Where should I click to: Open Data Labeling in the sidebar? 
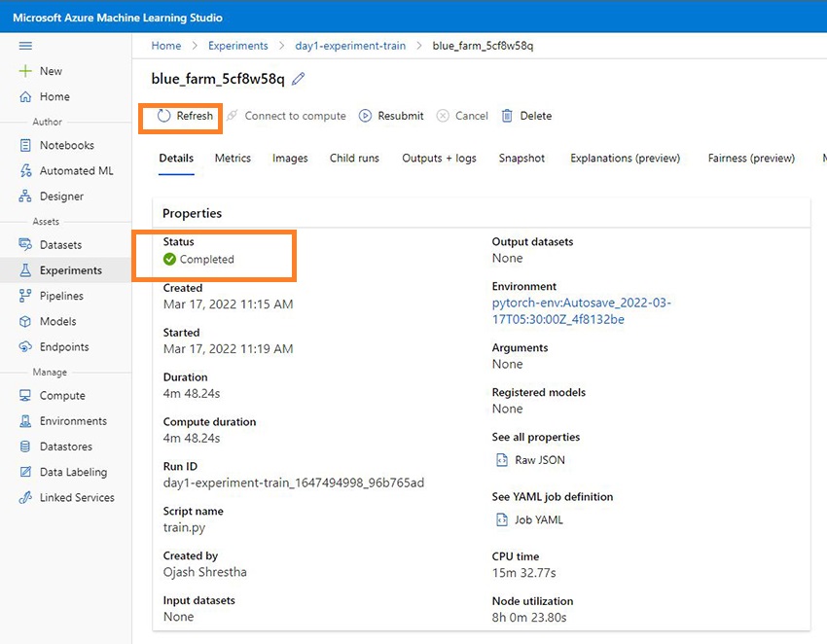73,472
